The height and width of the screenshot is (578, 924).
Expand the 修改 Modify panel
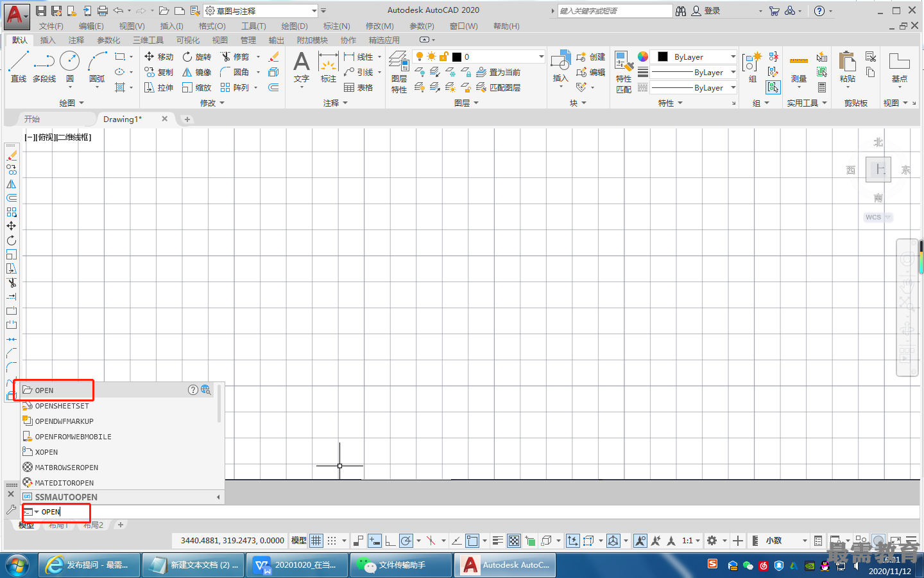coord(212,103)
